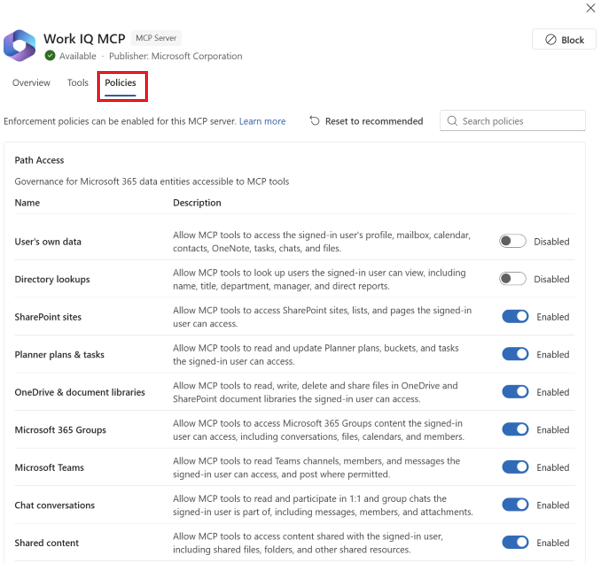This screenshot has width=601, height=563.
Task: Close the panel with the X icon
Action: (x=591, y=8)
